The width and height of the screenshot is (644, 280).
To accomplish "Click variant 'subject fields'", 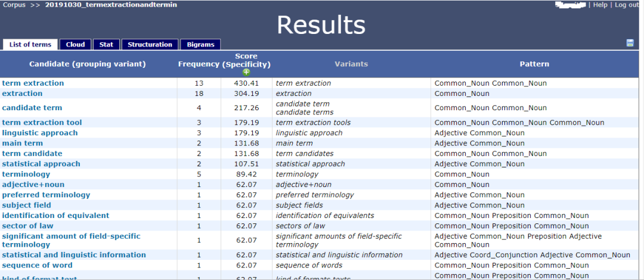I will [299, 205].
